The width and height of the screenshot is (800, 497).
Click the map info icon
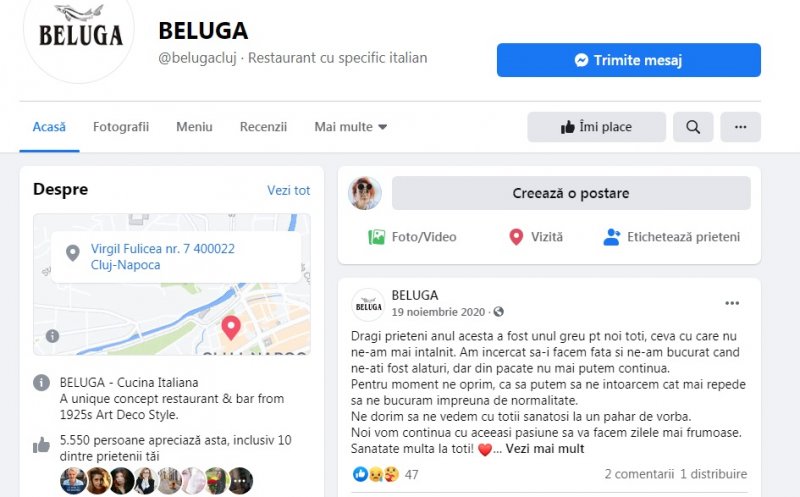tap(53, 336)
